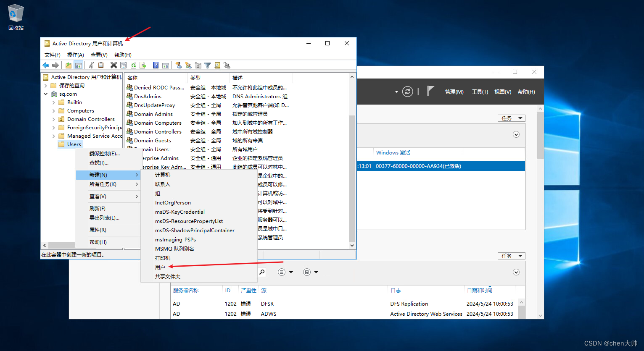Sort events by 服务器名称 column header
The height and width of the screenshot is (351, 644).
[185, 290]
